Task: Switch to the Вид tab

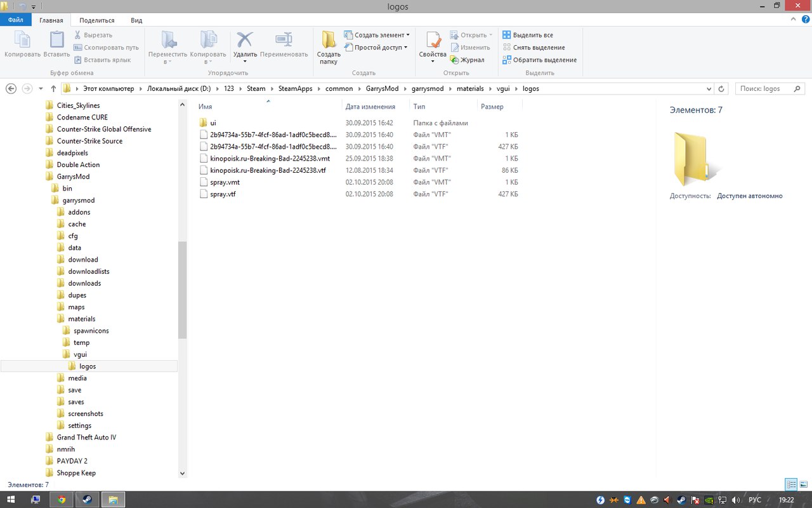Action: click(136, 20)
